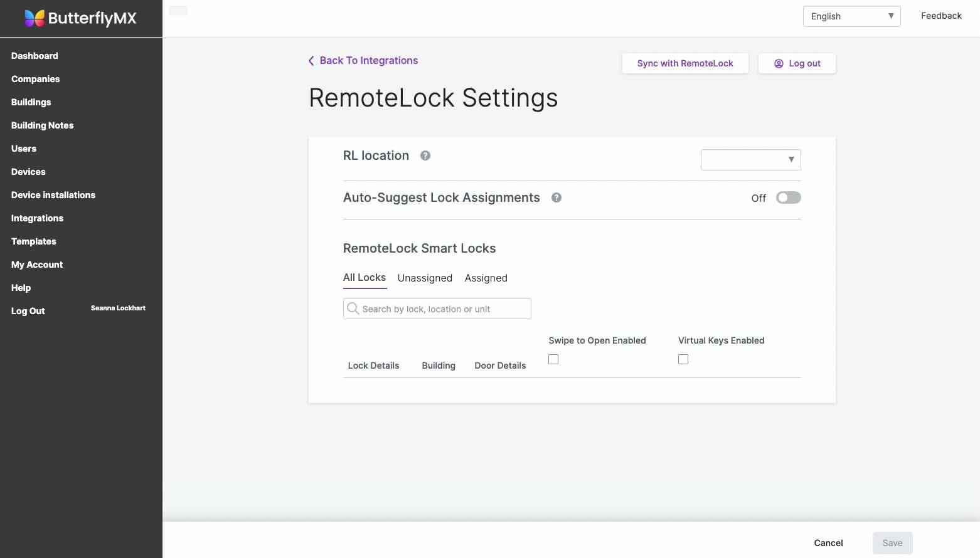Image resolution: width=980 pixels, height=558 pixels.
Task: Click the Save button
Action: tap(892, 543)
